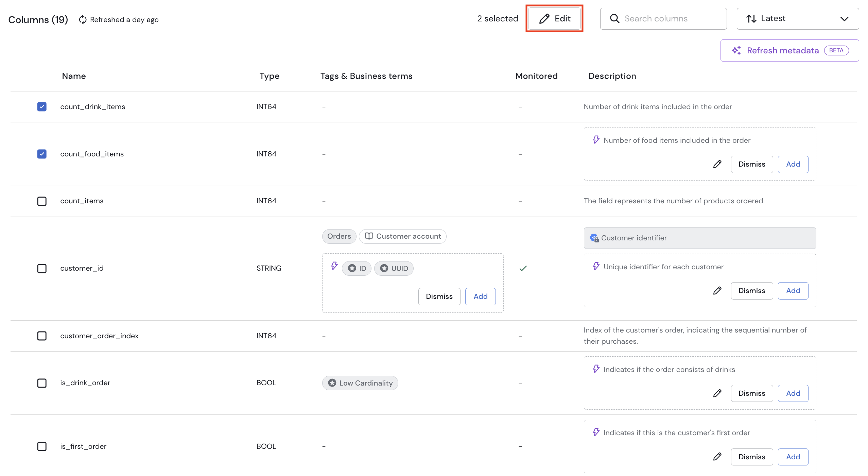Click the locked source icon beside Customer identifier
The width and height of the screenshot is (868, 476).
(594, 238)
